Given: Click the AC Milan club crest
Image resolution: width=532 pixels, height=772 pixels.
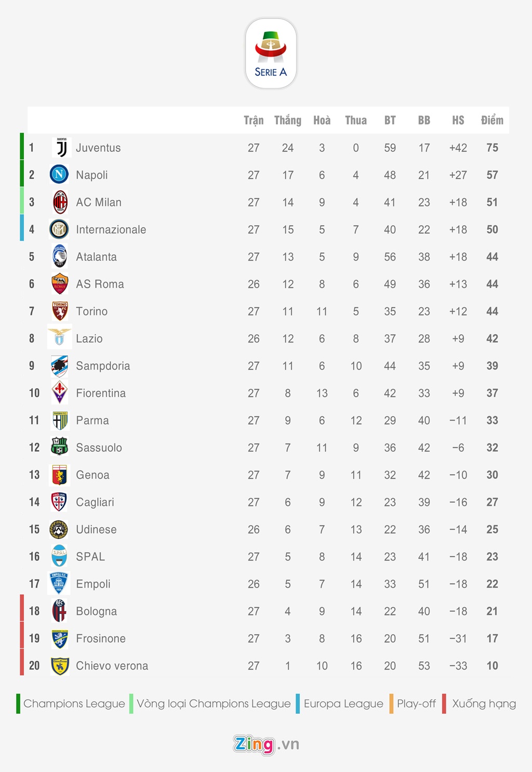Looking at the screenshot, I should coord(60,202).
